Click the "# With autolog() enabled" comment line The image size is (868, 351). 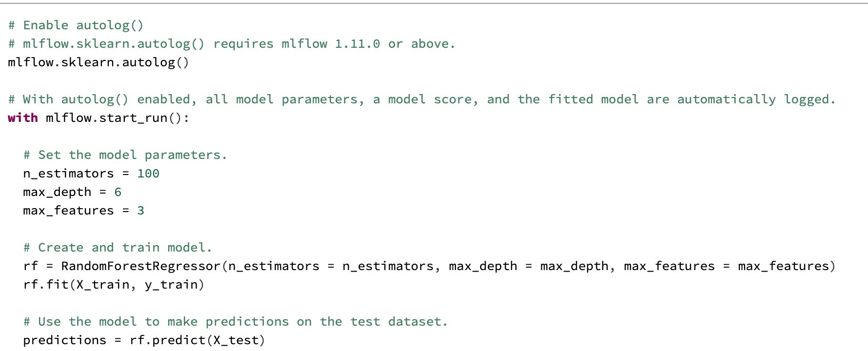[x=421, y=99]
